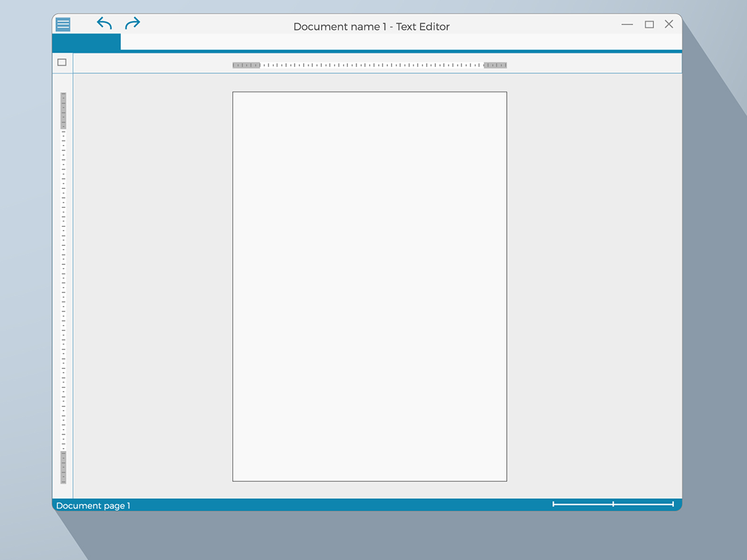Maximize the Text Editor window
Image resolution: width=747 pixels, height=560 pixels.
(x=649, y=24)
